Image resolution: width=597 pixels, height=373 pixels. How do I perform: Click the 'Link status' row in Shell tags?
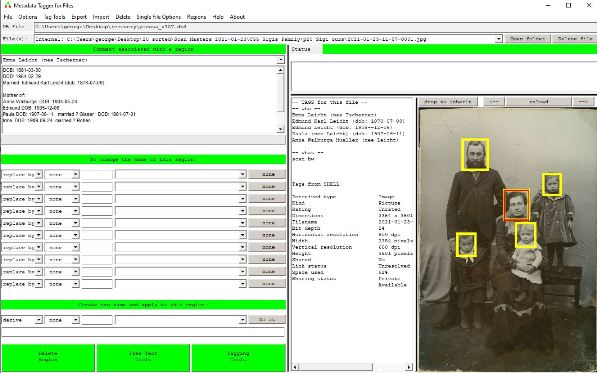tap(351, 266)
